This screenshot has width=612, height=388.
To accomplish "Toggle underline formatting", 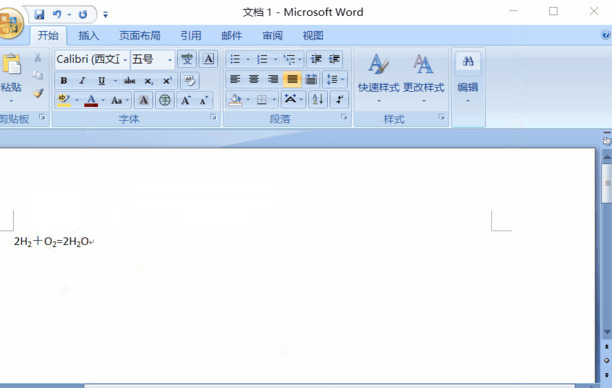I will pyautogui.click(x=101, y=81).
